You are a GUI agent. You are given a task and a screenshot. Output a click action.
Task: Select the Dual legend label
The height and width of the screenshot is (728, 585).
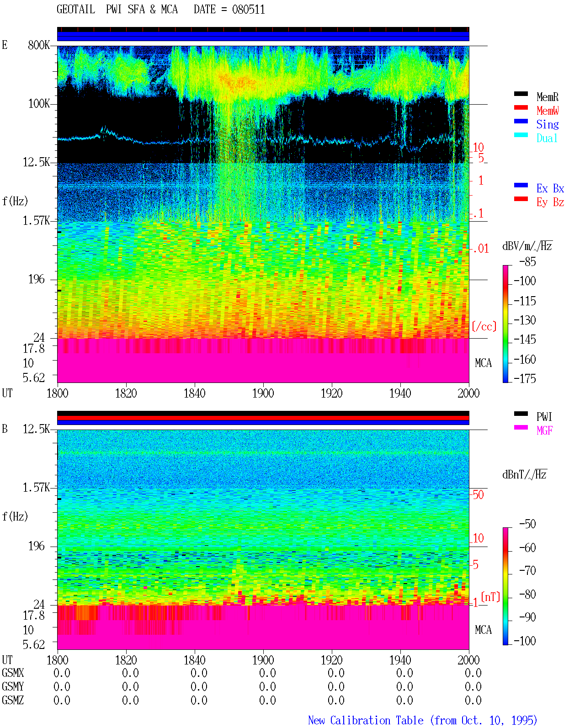pos(548,138)
